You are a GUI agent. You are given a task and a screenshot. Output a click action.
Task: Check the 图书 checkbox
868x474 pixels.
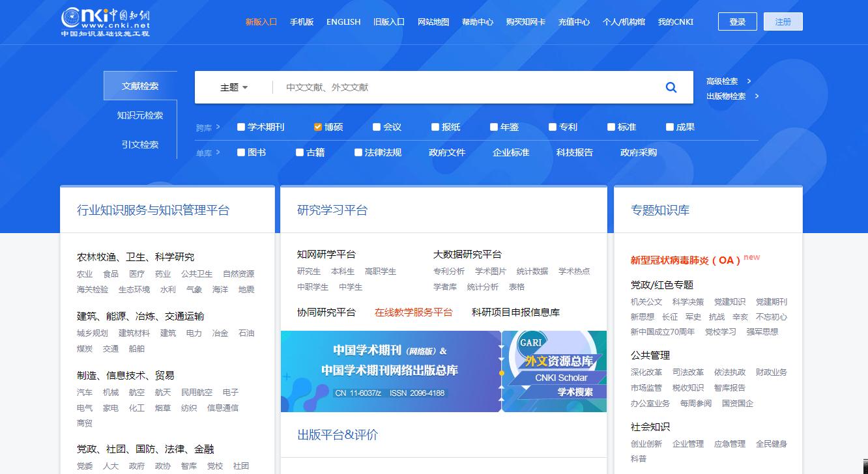coord(241,152)
